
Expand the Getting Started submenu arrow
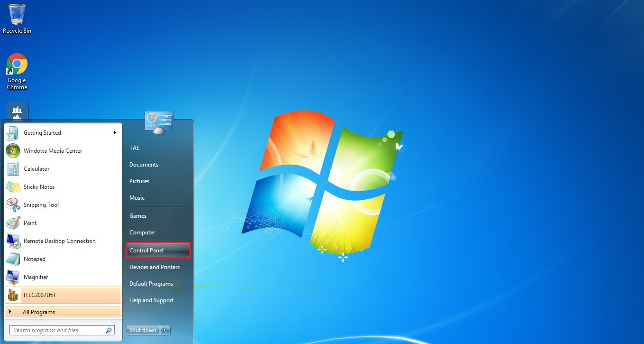click(x=115, y=133)
